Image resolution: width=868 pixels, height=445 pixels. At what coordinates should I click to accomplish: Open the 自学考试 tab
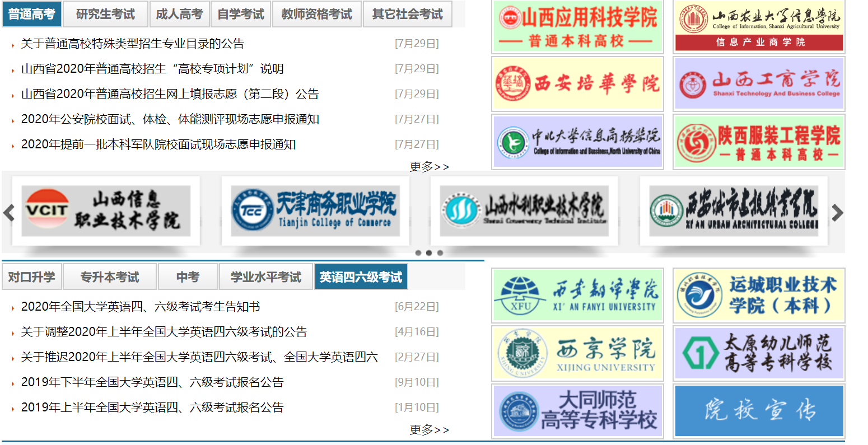241,14
